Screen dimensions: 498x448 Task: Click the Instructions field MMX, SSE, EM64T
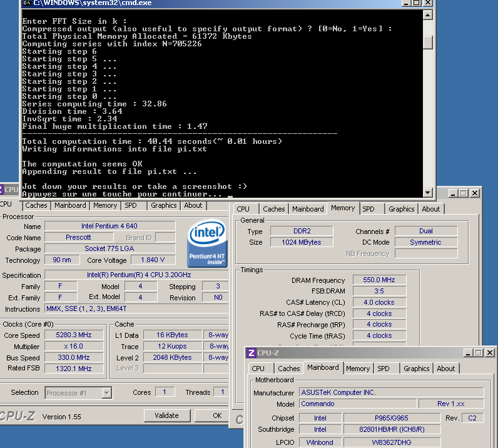click(137, 308)
